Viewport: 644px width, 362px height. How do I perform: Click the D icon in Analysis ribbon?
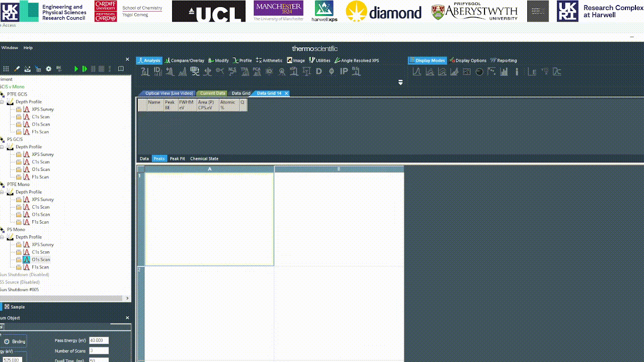point(319,71)
